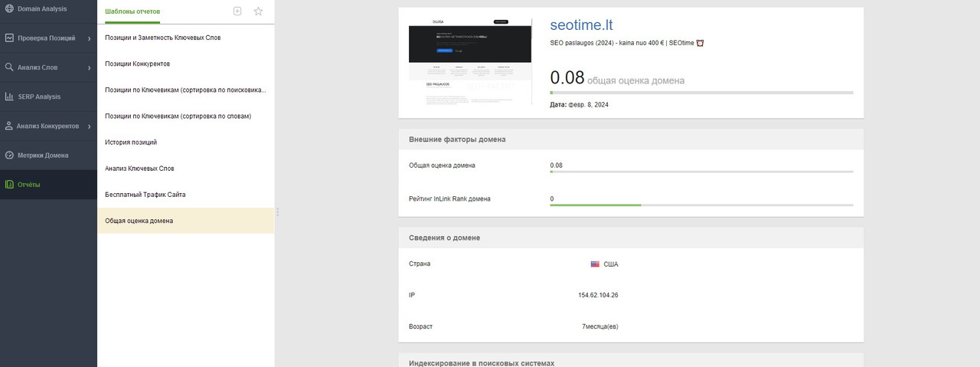Click the website preview thumbnail
The height and width of the screenshot is (367, 980).
coord(470,61)
